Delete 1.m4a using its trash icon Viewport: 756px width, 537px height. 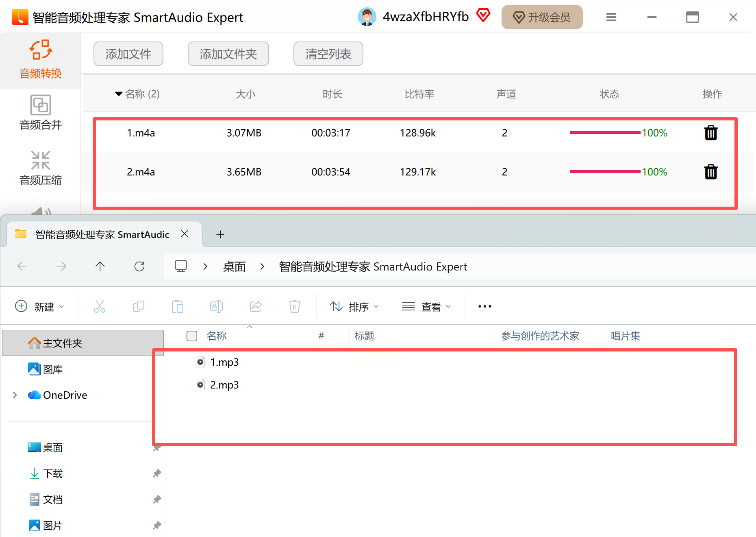click(710, 133)
